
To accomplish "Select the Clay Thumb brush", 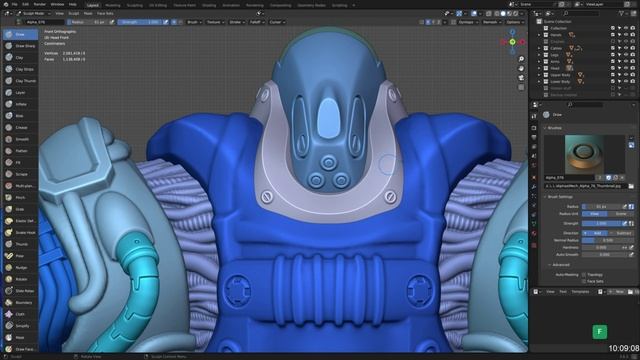I will coord(20,81).
